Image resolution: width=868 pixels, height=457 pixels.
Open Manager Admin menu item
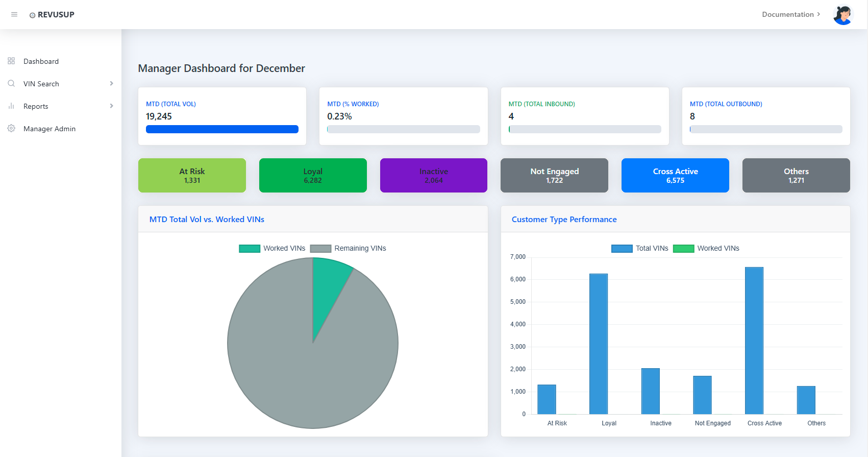49,129
